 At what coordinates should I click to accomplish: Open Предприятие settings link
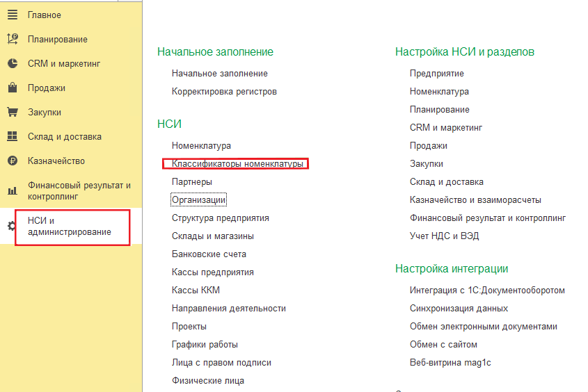pyautogui.click(x=436, y=74)
